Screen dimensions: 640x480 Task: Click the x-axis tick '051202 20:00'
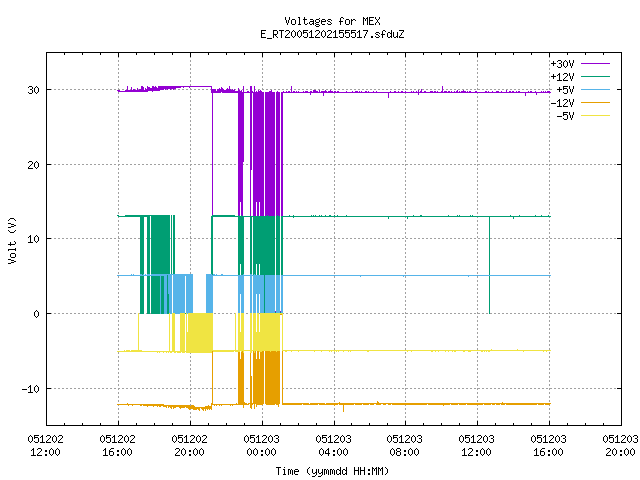click(189, 446)
